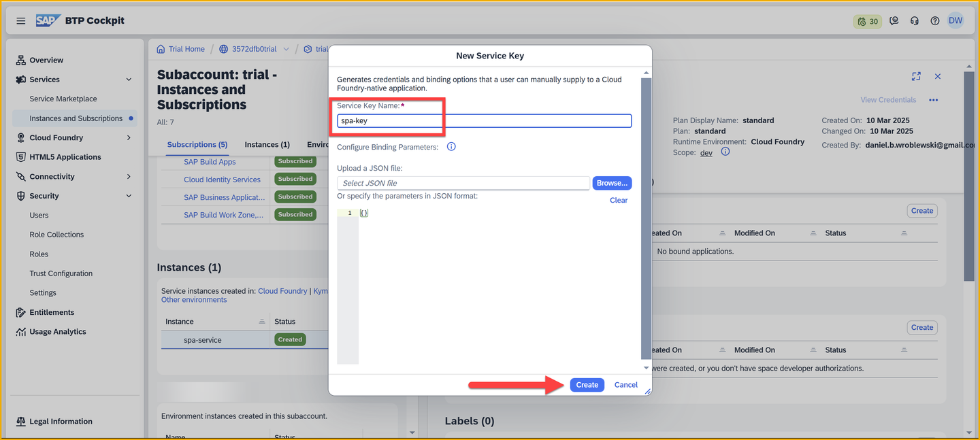Click the Service Key Name input field

485,121
